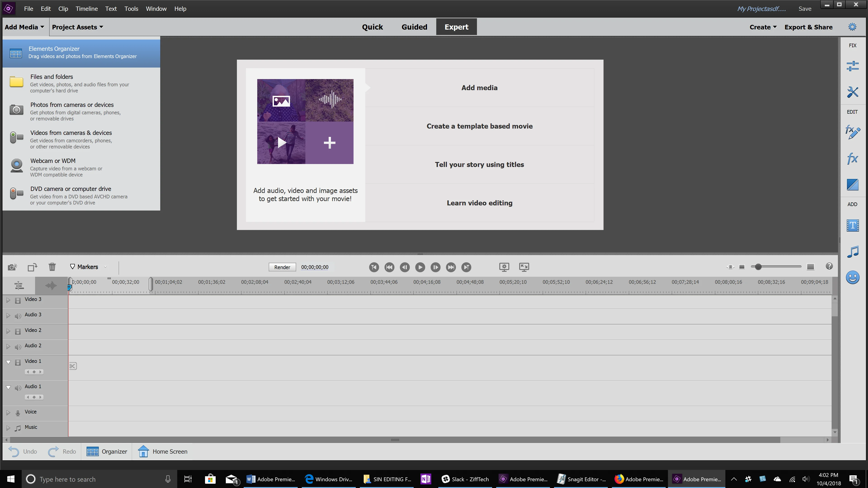This screenshot has width=868, height=488.
Task: Toggle visibility of Video 3 track
Action: (18, 299)
